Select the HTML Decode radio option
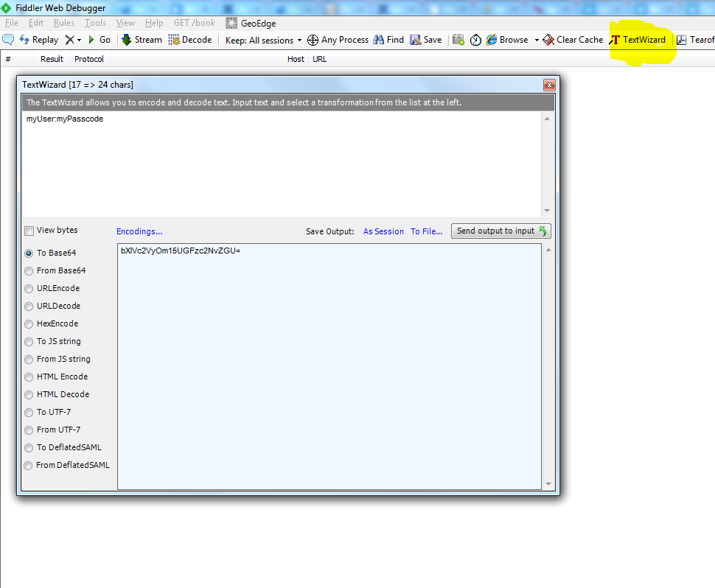The width and height of the screenshot is (715, 588). click(29, 395)
